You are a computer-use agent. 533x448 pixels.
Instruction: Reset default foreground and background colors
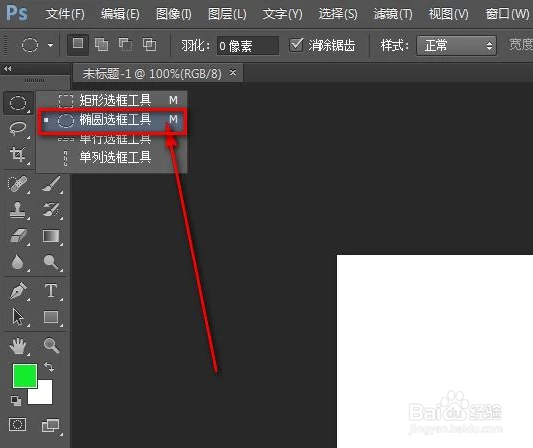16,401
